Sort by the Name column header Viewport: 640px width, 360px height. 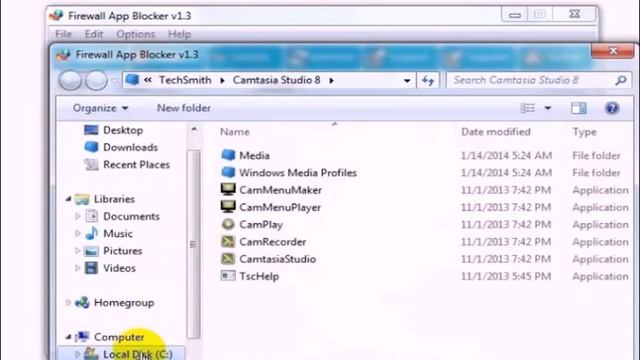point(235,132)
